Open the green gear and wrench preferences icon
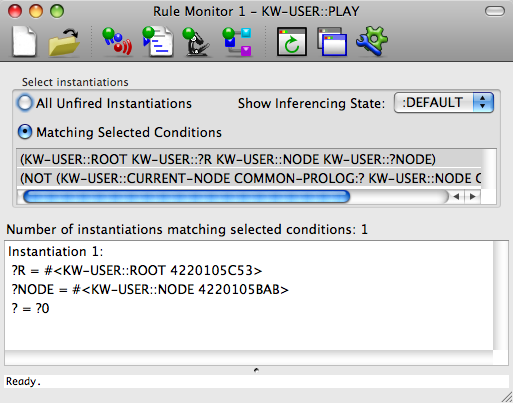The height and width of the screenshot is (403, 513). pos(372,42)
